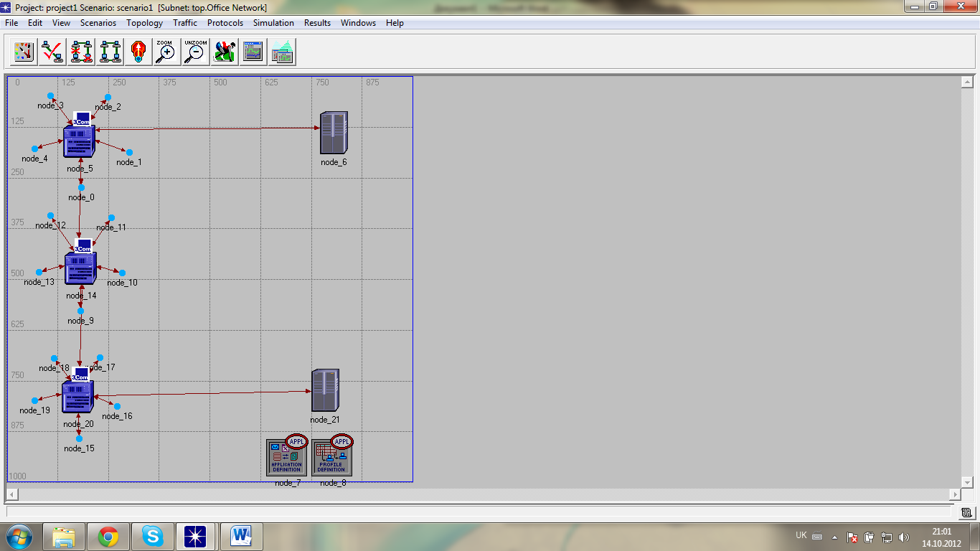Screen dimensions: 980x551
Task: Open the Simulation menu
Action: point(273,23)
